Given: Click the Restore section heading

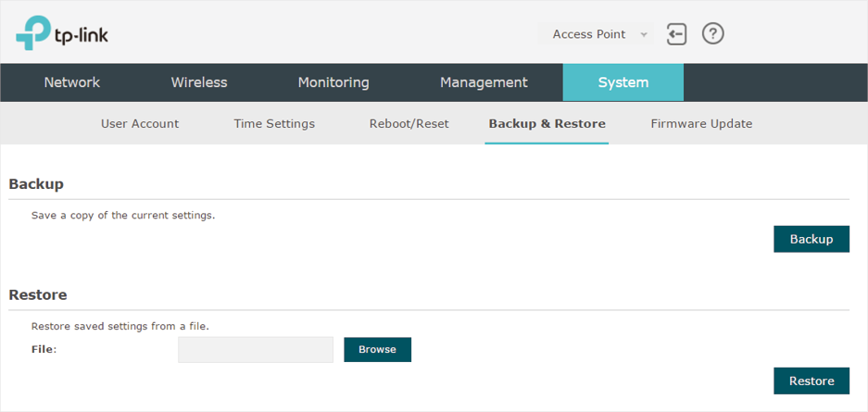Looking at the screenshot, I should click(38, 294).
